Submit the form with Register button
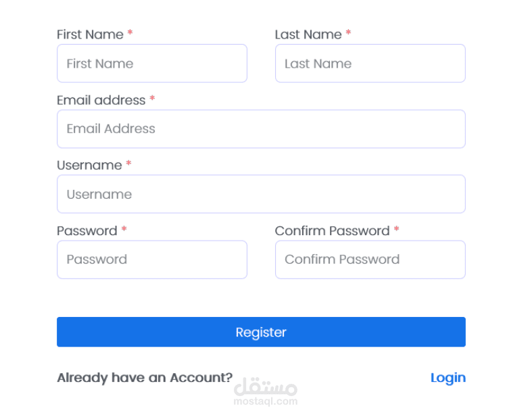This screenshot has height=415, width=532. pos(261,332)
